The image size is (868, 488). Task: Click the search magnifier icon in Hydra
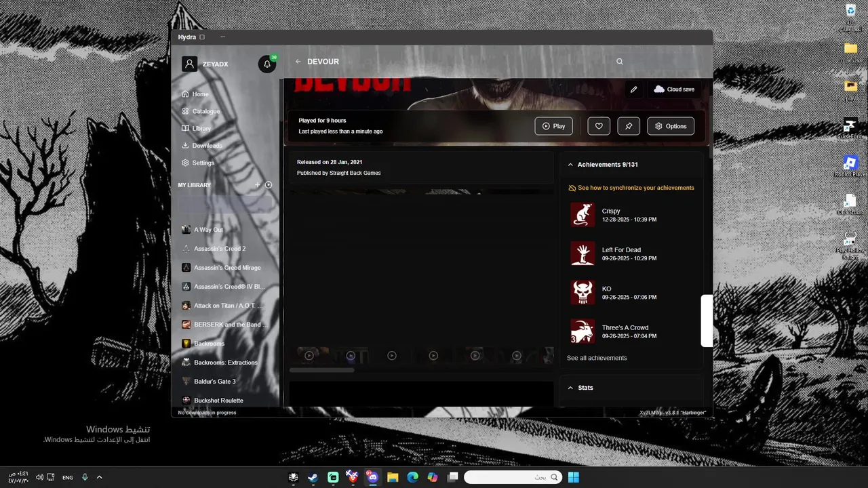(619, 62)
